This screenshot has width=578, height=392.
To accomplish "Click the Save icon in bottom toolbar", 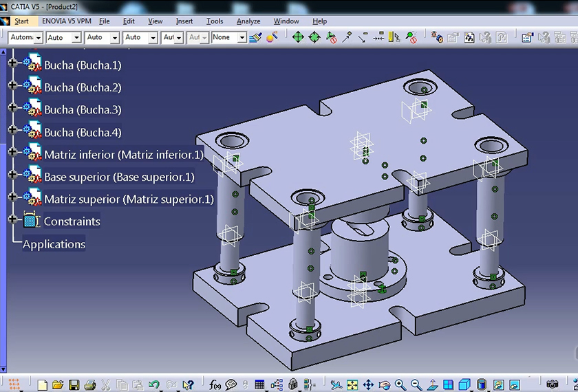I will 74,385.
